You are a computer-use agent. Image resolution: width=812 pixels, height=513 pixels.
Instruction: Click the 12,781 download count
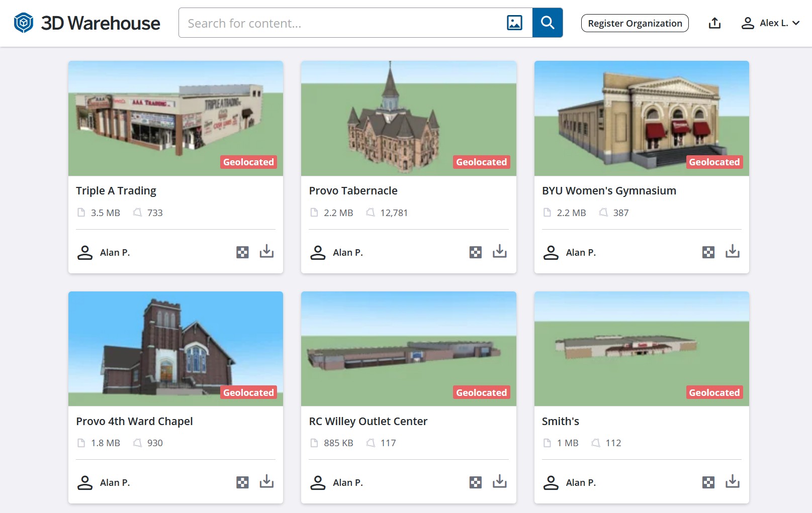pos(394,213)
